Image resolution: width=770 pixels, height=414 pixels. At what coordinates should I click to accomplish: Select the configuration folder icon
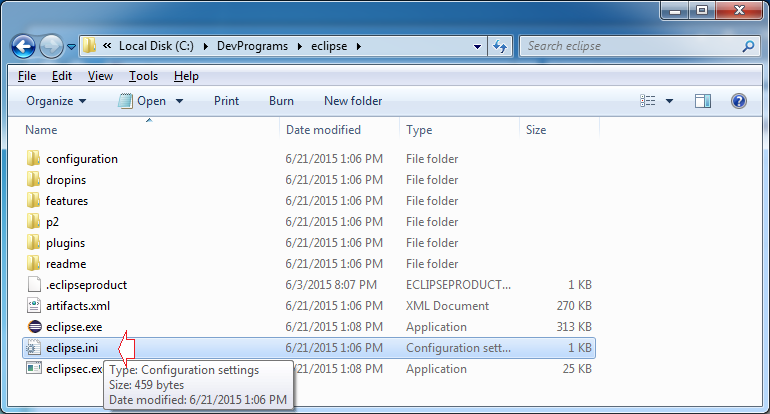(33, 159)
